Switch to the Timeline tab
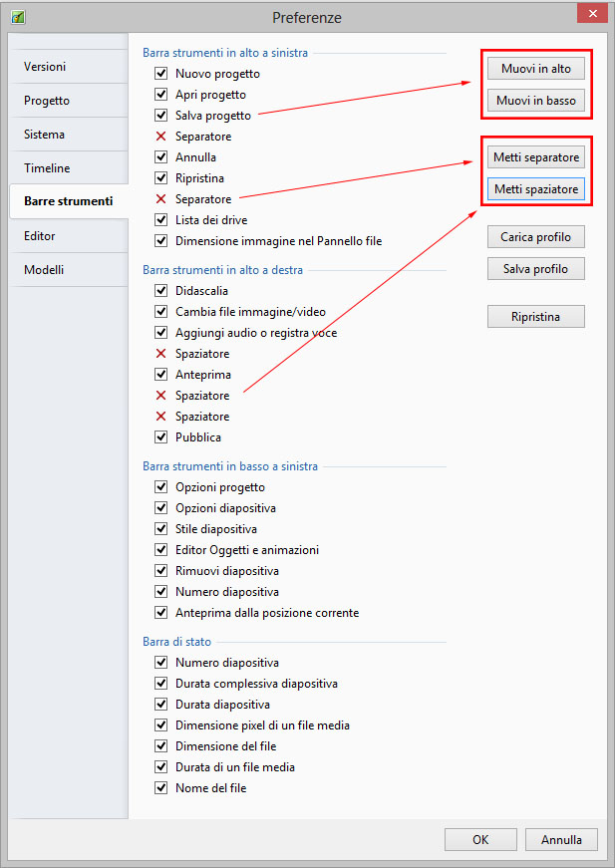 coord(47,168)
